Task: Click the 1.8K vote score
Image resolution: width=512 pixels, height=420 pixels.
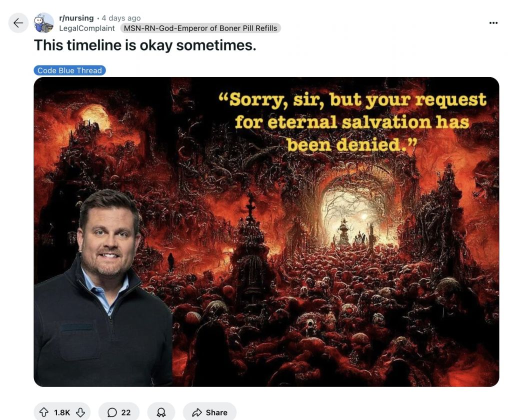Action: point(62,412)
